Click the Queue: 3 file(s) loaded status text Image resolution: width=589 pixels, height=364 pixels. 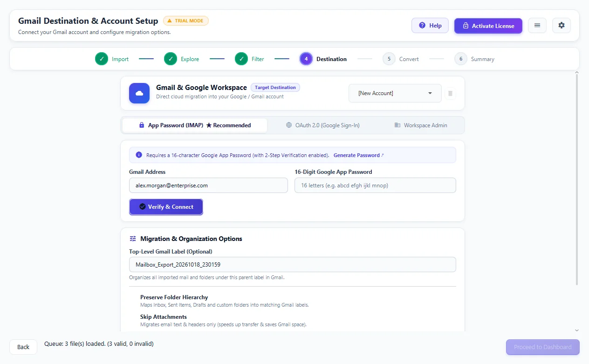pyautogui.click(x=99, y=344)
